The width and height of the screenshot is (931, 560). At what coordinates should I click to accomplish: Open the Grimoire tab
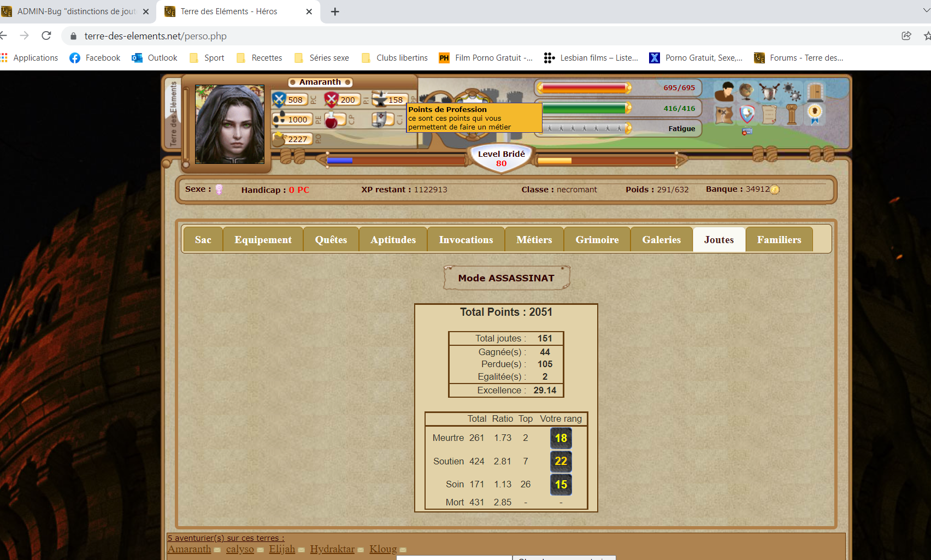coord(597,240)
